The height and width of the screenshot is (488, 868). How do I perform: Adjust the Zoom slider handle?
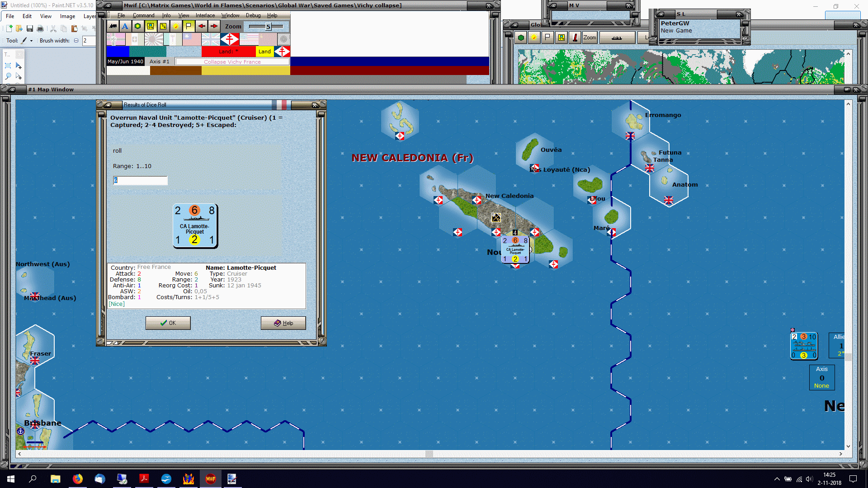tap(268, 27)
